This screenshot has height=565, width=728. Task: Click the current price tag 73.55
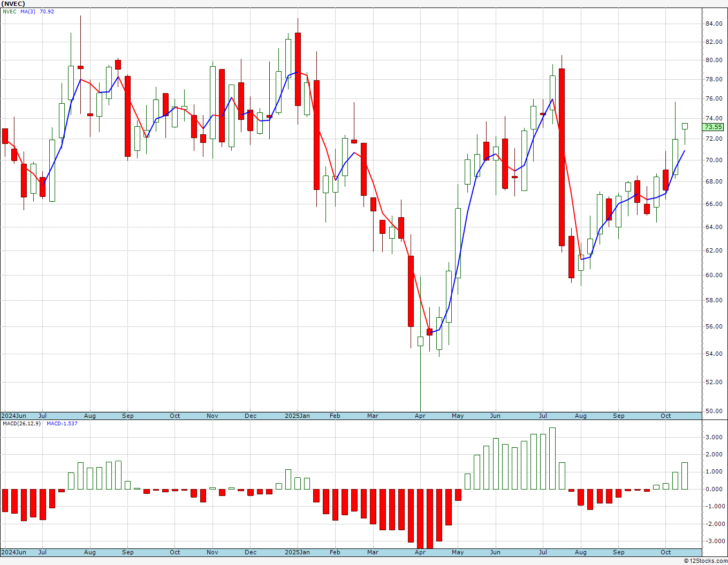(713, 127)
